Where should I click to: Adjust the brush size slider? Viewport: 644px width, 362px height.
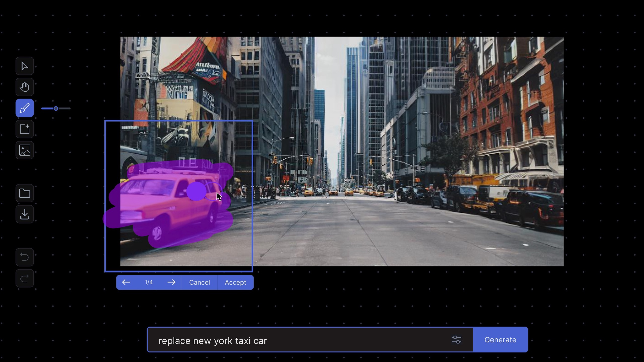coord(56,108)
